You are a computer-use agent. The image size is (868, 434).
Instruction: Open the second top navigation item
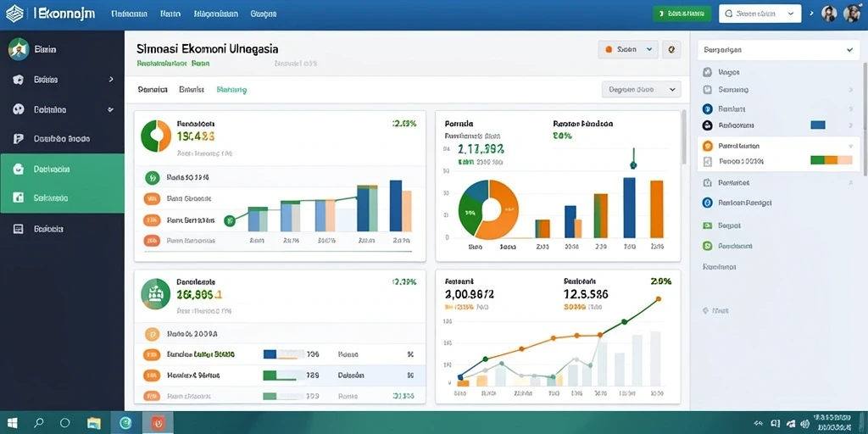click(170, 14)
